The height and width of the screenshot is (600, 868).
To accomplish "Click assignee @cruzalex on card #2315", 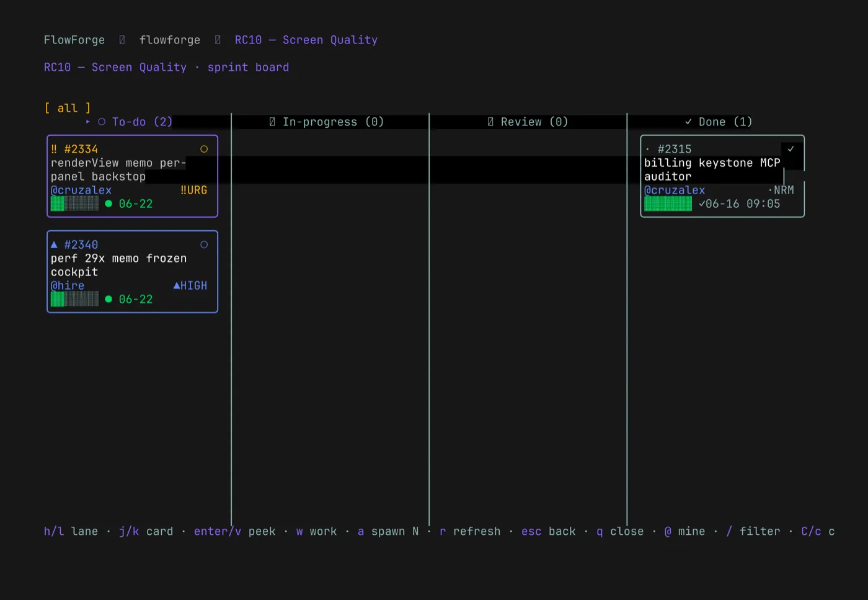I will click(x=675, y=190).
